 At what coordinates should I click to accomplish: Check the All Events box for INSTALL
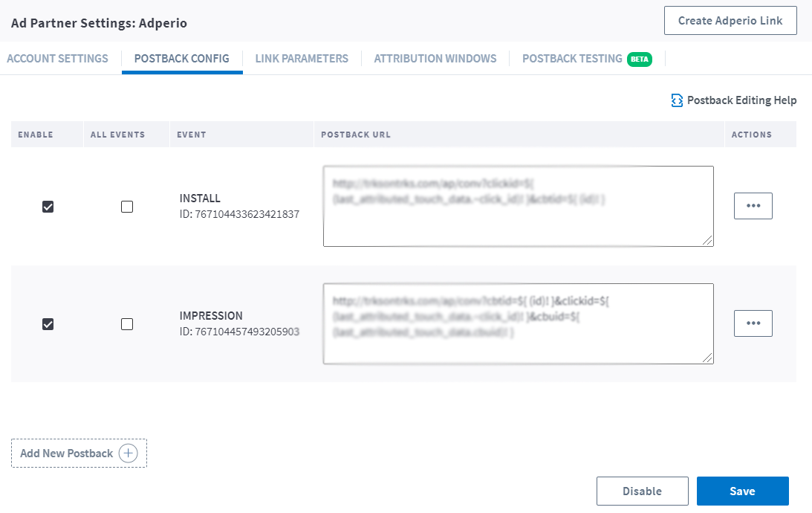click(127, 207)
